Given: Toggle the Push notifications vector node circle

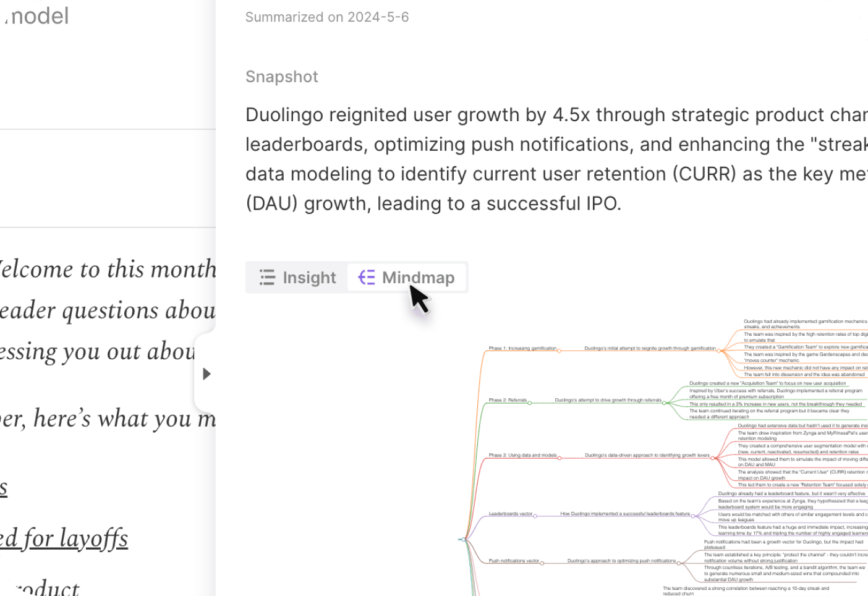Looking at the screenshot, I should coord(542,563).
